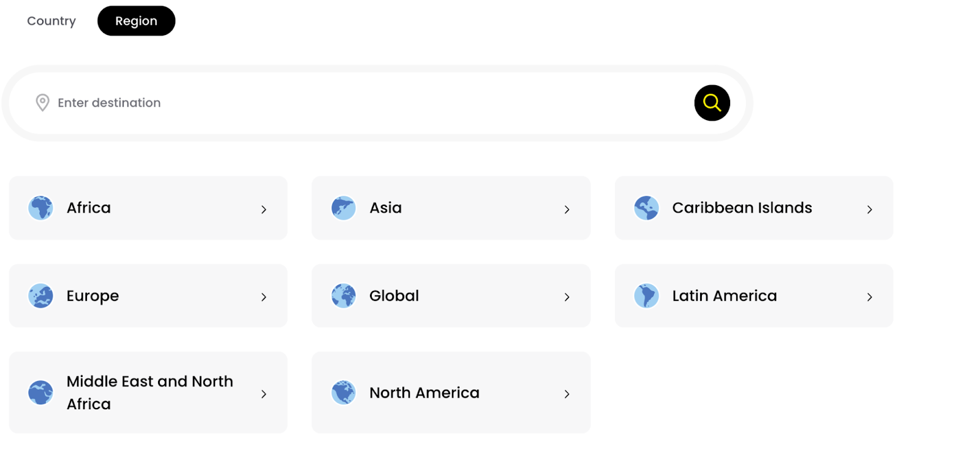
Task: Expand Africa using its chevron arrow
Action: point(264,210)
